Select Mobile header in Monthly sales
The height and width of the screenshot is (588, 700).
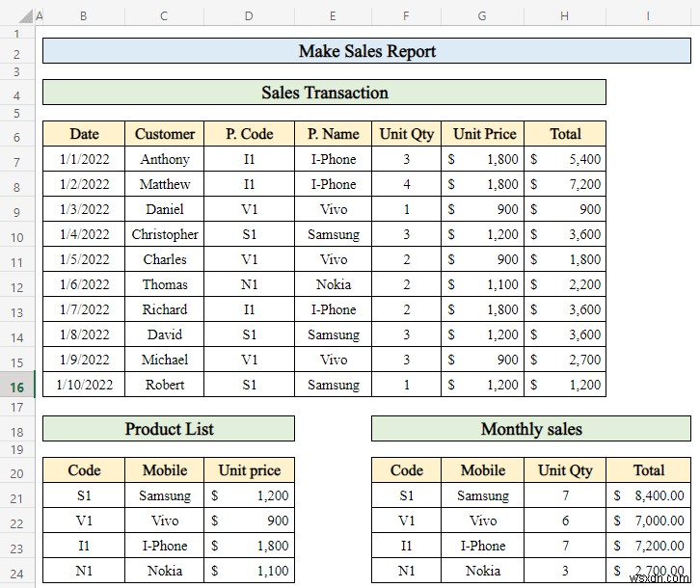pyautogui.click(x=483, y=469)
